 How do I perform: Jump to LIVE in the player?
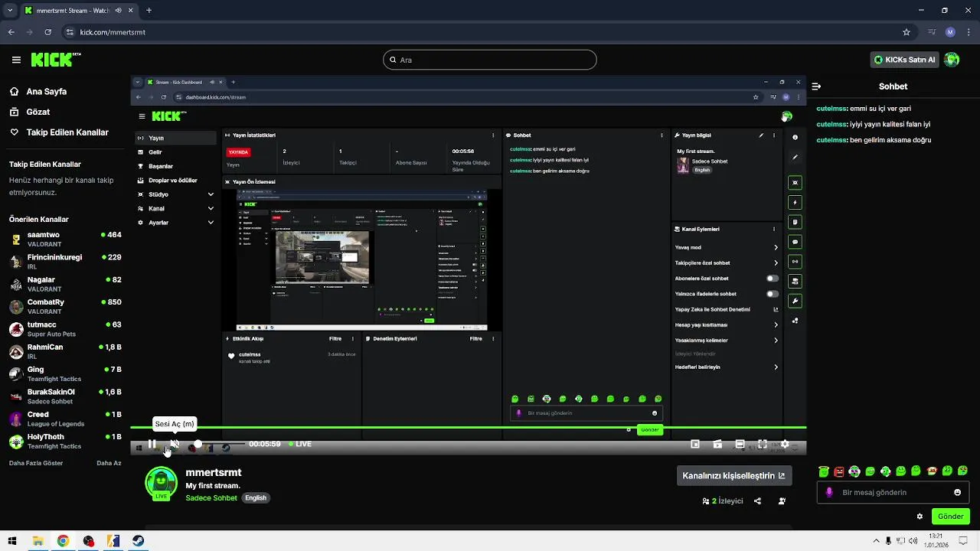pos(300,444)
